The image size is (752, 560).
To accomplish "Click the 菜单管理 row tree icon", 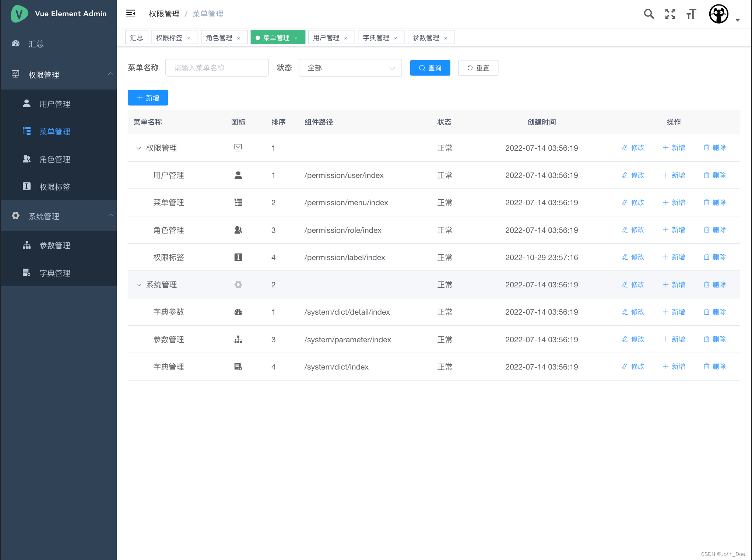I will 238,203.
